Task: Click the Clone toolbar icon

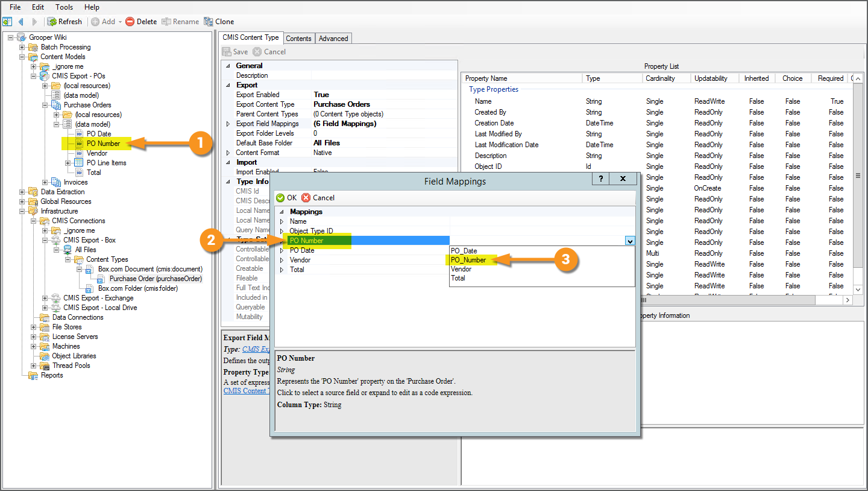Action: (x=209, y=22)
